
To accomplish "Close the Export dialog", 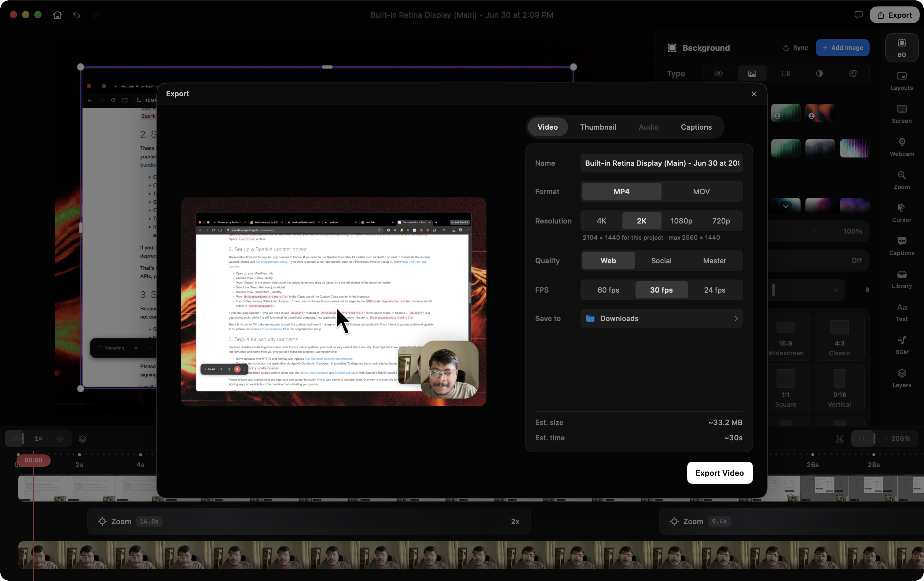I will click(x=754, y=94).
